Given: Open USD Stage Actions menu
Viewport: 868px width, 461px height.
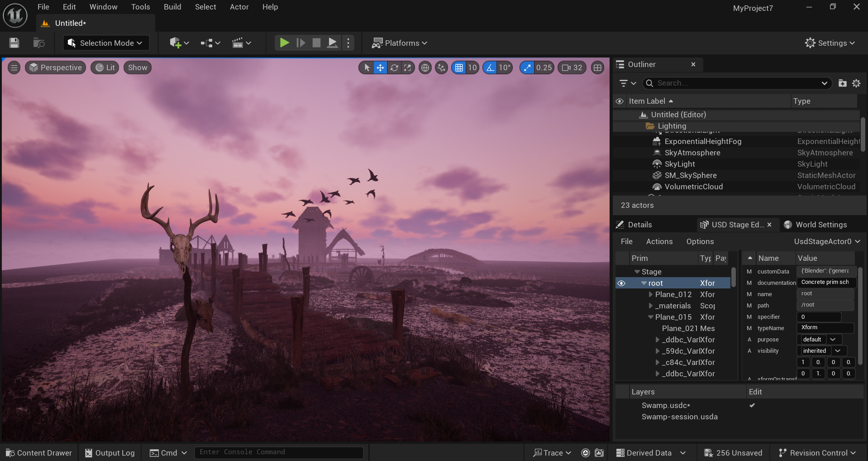Looking at the screenshot, I should click(659, 241).
